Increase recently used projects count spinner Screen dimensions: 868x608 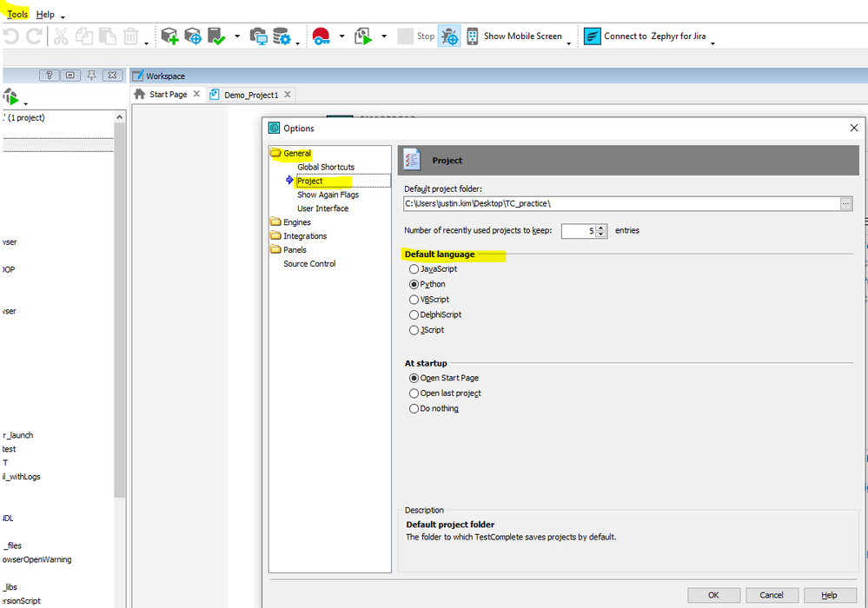point(601,227)
